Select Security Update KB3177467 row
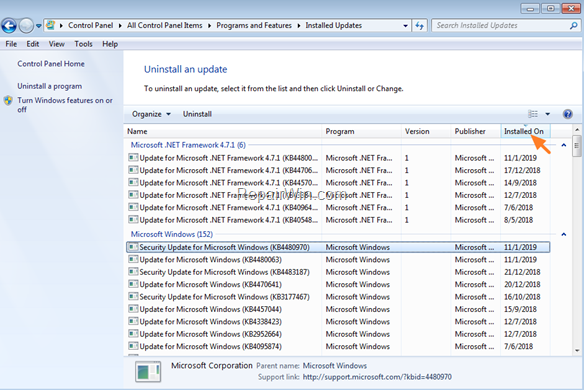This screenshot has height=390, width=584. pos(338,297)
